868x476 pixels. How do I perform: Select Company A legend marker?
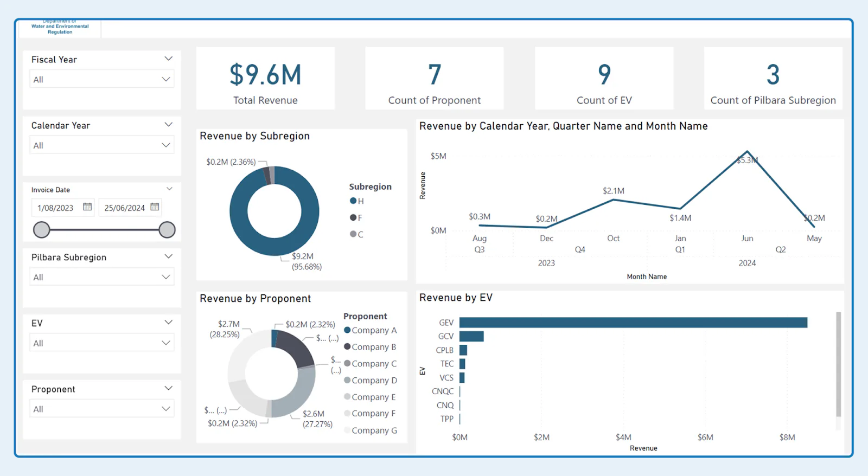(x=347, y=330)
